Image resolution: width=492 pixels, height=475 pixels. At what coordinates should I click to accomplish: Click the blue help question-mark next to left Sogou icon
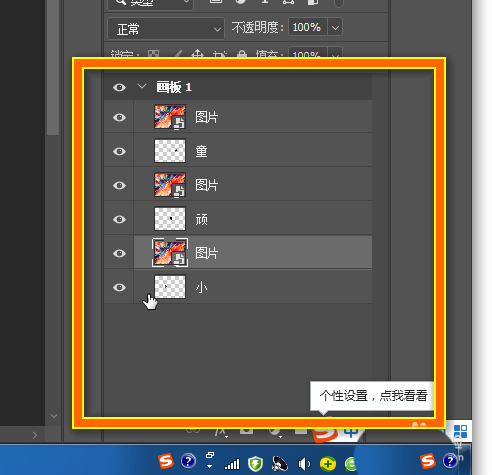click(188, 461)
